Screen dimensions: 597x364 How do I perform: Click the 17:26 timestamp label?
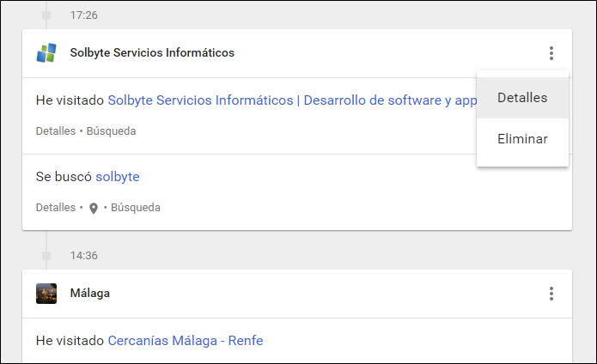pyautogui.click(x=84, y=15)
